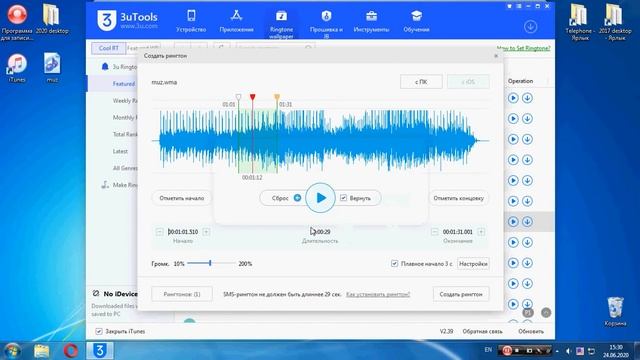Download the first ringtone in Operation column
Image resolution: width=640 pixels, height=360 pixels.
pyautogui.click(x=527, y=98)
